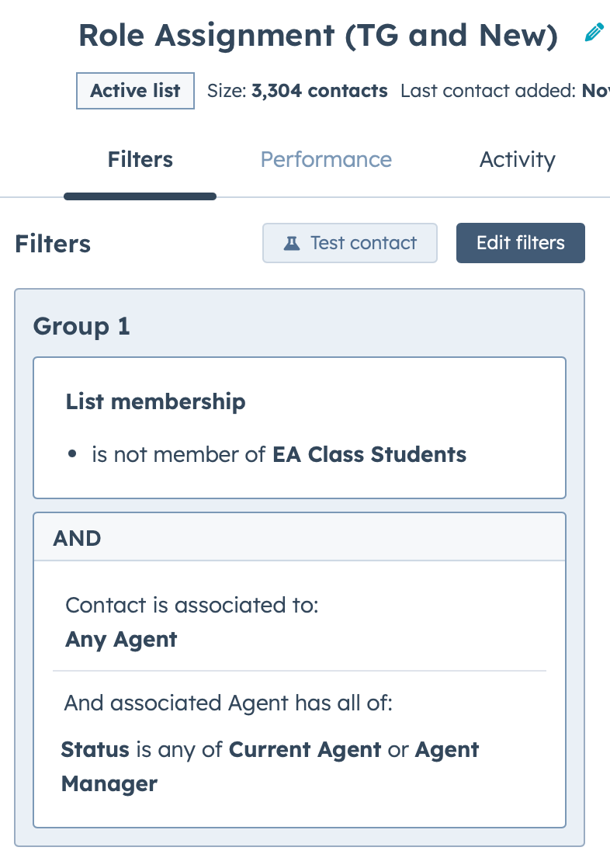Click the Size 3,304 contacts text
This screenshot has height=868, width=610.
[x=297, y=91]
